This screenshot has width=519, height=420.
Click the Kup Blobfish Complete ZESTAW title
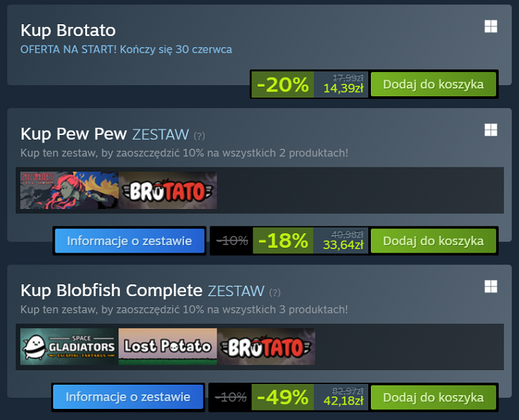click(143, 291)
